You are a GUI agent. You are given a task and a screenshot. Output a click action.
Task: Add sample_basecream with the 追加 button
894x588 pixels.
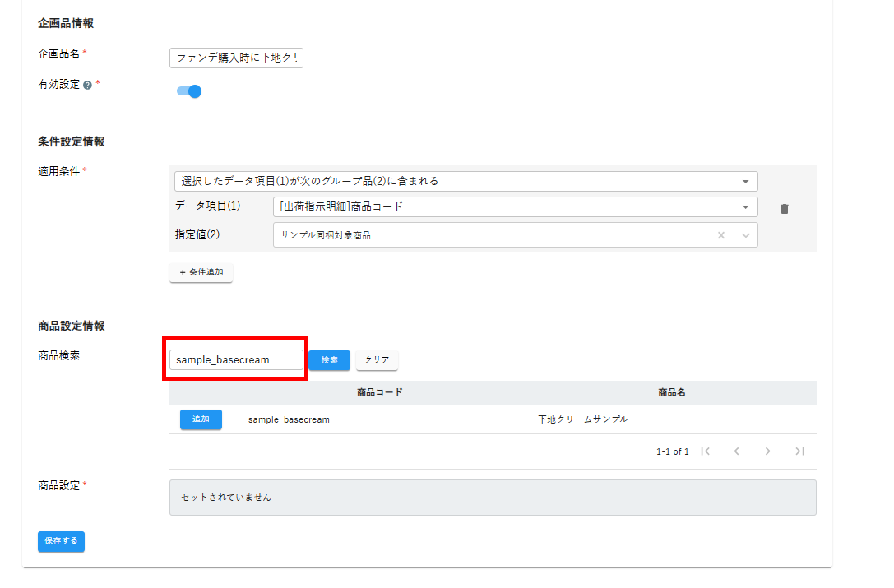click(x=201, y=419)
